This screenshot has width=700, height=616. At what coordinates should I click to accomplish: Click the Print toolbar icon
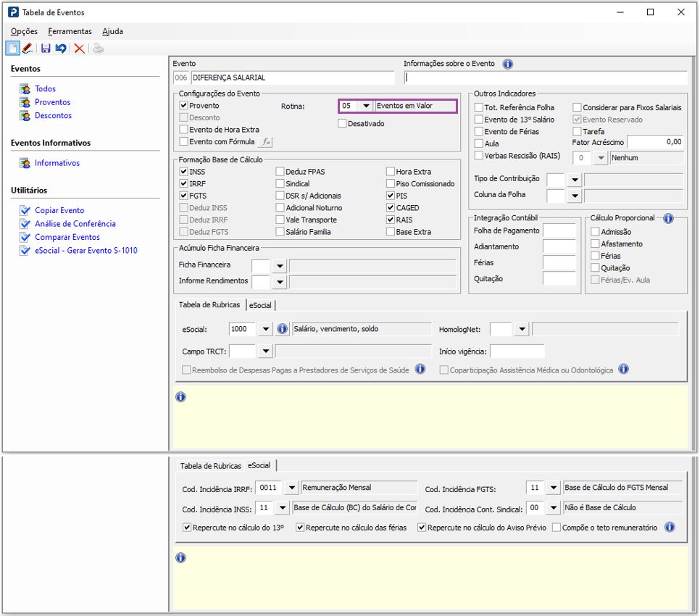98,49
